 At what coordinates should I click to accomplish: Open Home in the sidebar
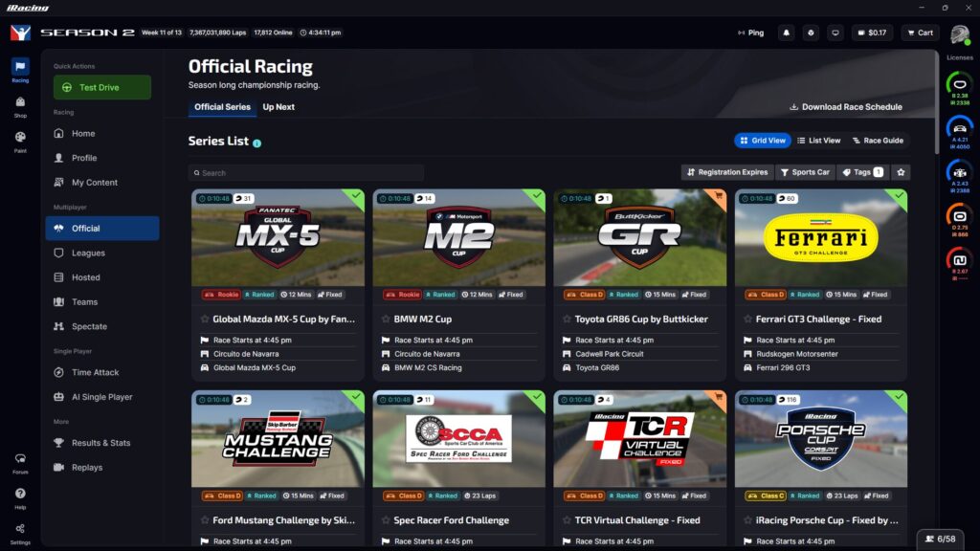[101, 133]
